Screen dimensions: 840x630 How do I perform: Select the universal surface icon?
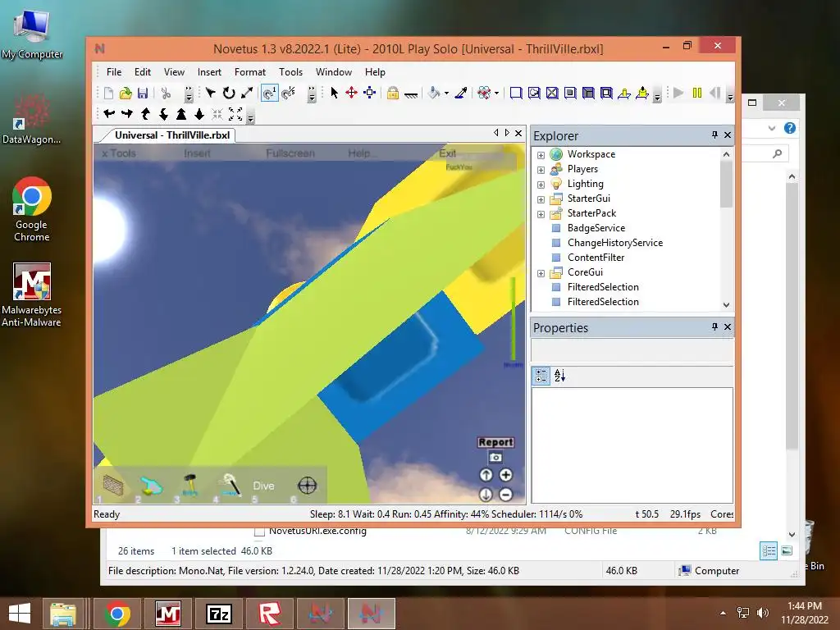[606, 94]
